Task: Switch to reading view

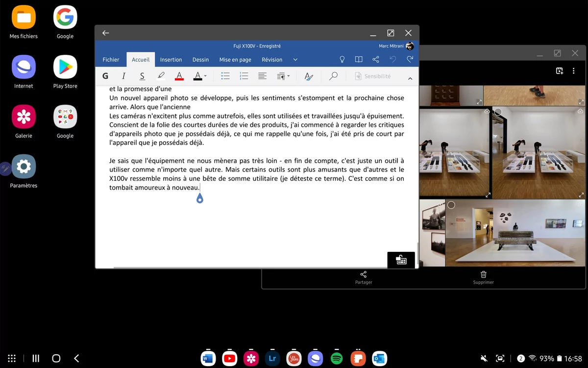Action: [359, 59]
